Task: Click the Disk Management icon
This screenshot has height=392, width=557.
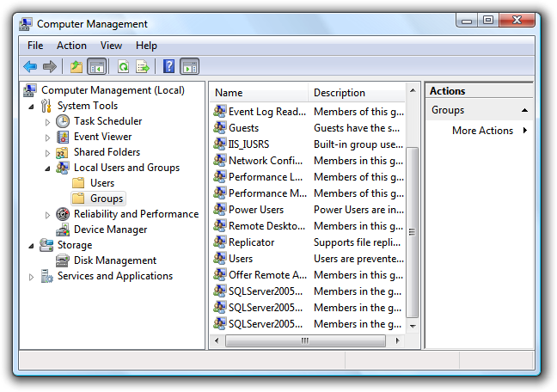Action: (x=63, y=260)
